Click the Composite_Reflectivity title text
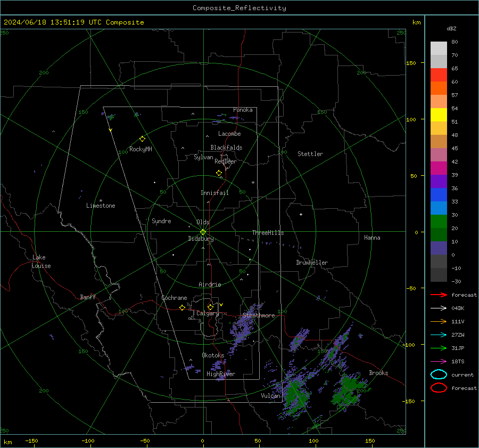479x448 pixels. [240, 8]
